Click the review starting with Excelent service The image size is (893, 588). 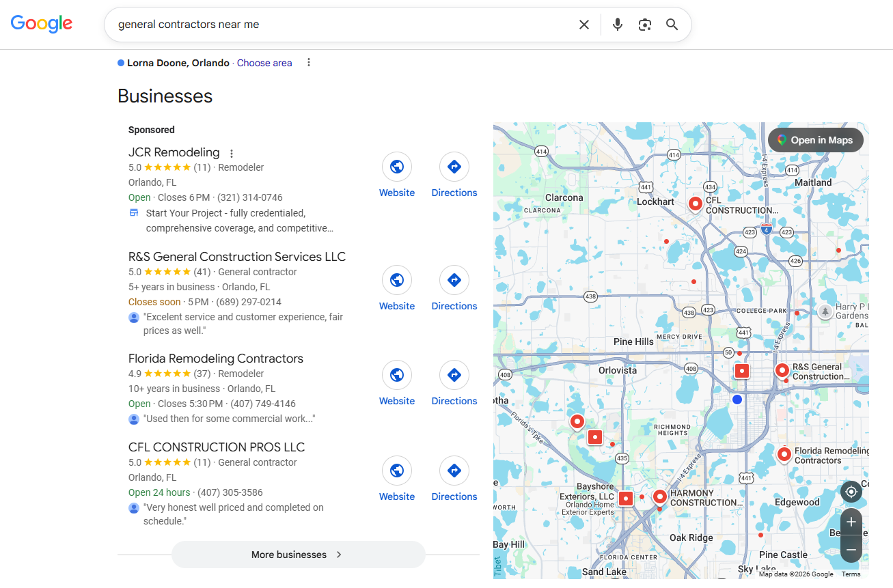point(243,324)
